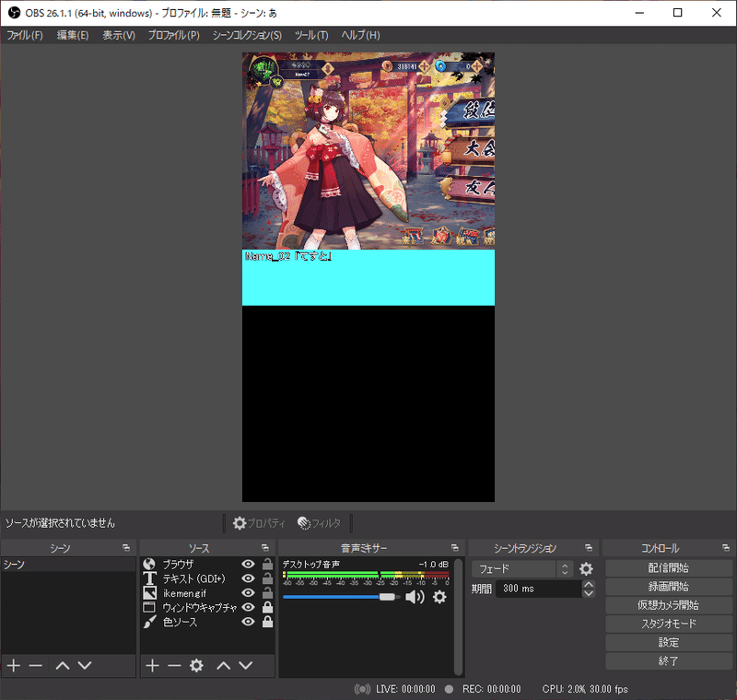
Task: Click the 録画開始 button
Action: [669, 587]
